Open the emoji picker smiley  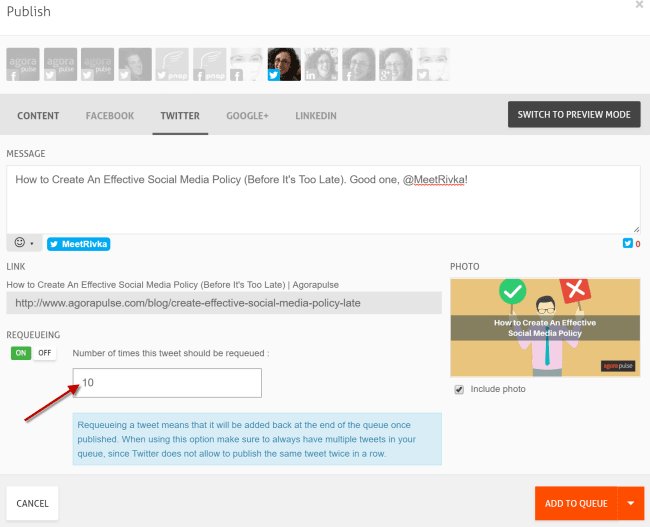pos(19,243)
